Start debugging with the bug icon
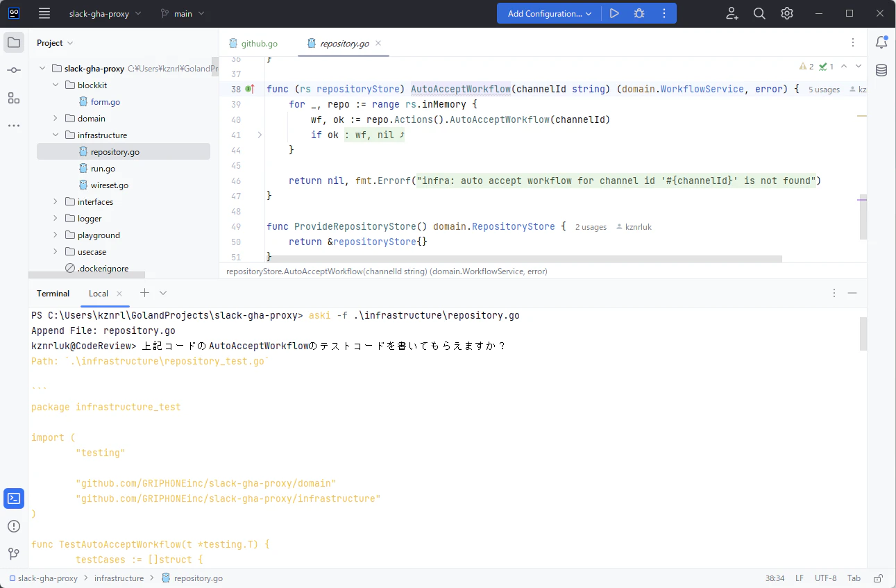Viewport: 896px width, 588px height. click(x=639, y=13)
